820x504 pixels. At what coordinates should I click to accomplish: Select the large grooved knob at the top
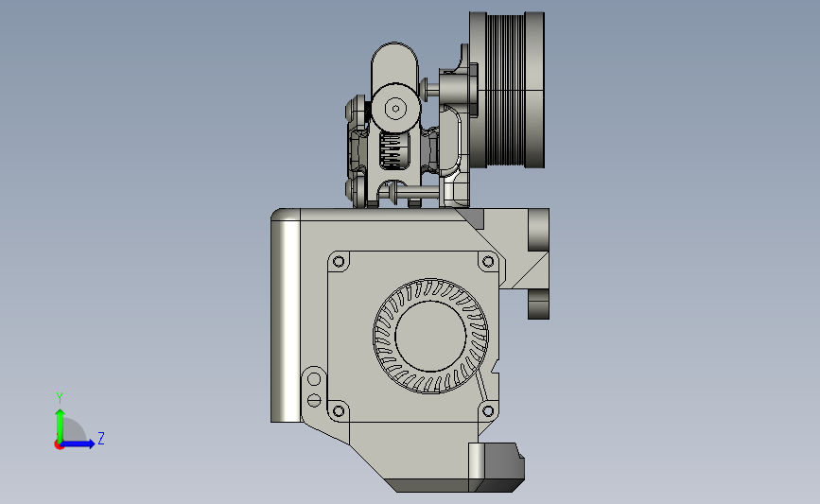pos(507,90)
